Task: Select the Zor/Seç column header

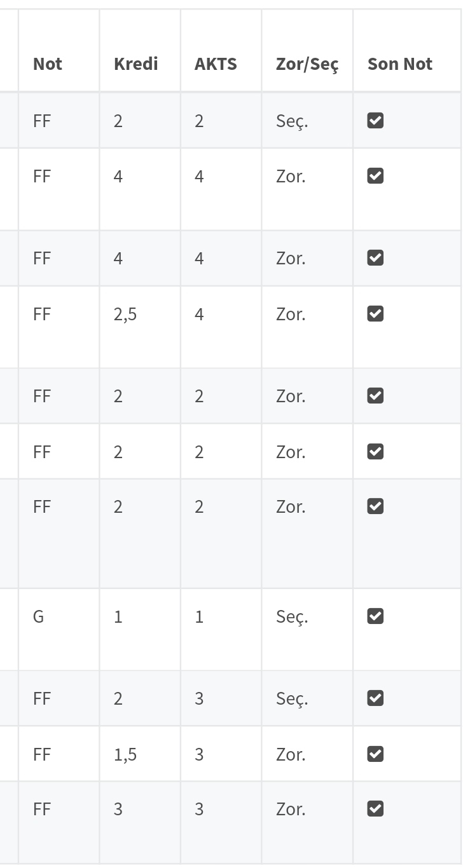Action: click(307, 64)
